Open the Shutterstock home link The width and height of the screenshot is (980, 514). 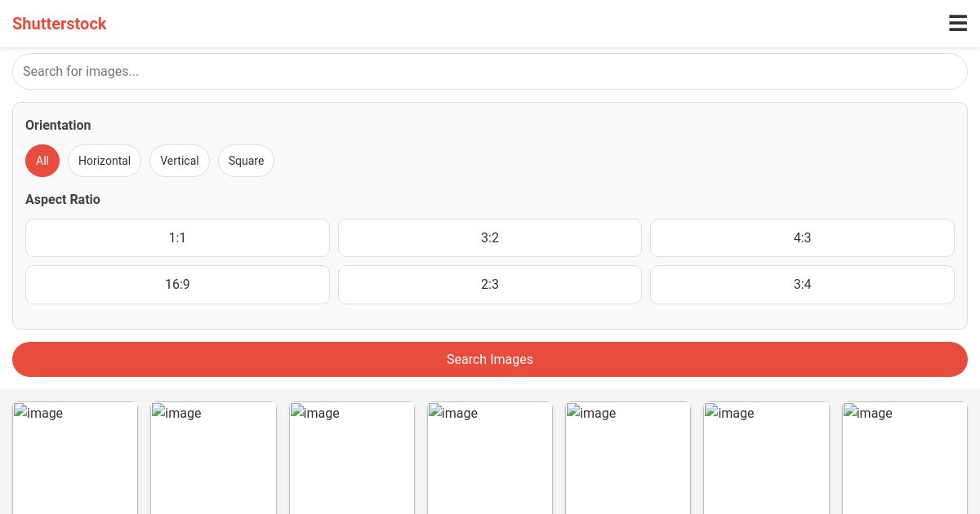(x=60, y=24)
